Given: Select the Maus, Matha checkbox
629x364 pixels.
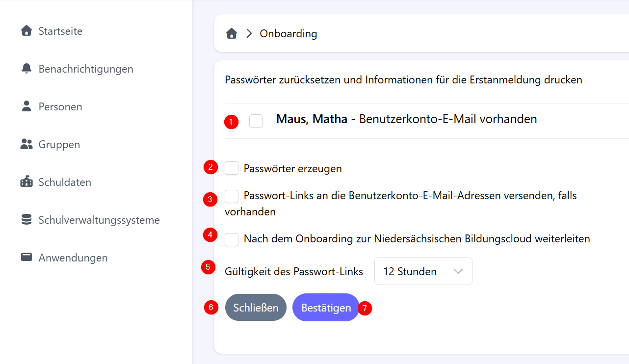Looking at the screenshot, I should (256, 121).
